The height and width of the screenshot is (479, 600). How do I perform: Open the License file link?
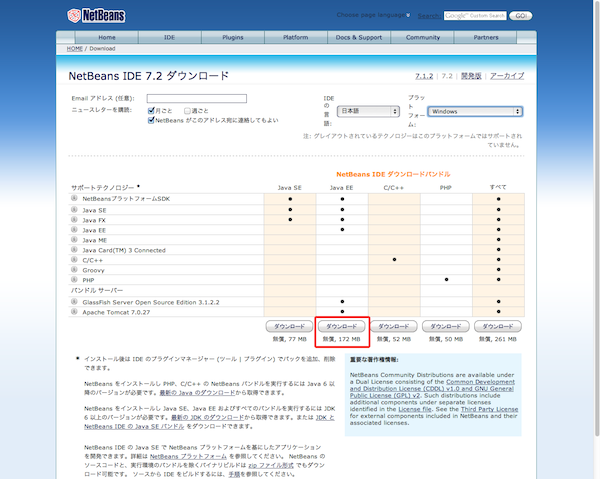point(415,409)
